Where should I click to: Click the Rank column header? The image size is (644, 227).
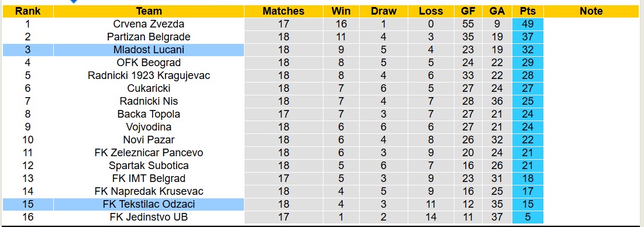tap(28, 11)
